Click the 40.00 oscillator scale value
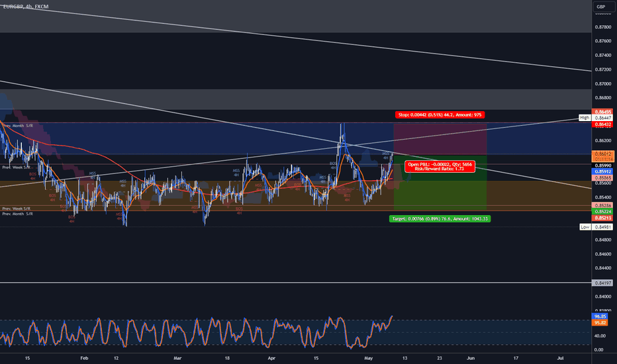 coord(600,336)
